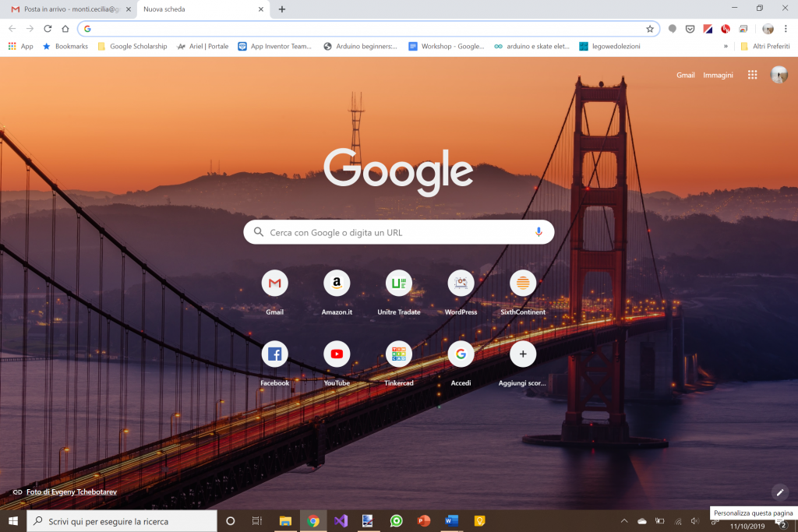Open the legowedolezioni bookmark
Image resolution: width=798 pixels, height=532 pixels.
click(x=609, y=46)
